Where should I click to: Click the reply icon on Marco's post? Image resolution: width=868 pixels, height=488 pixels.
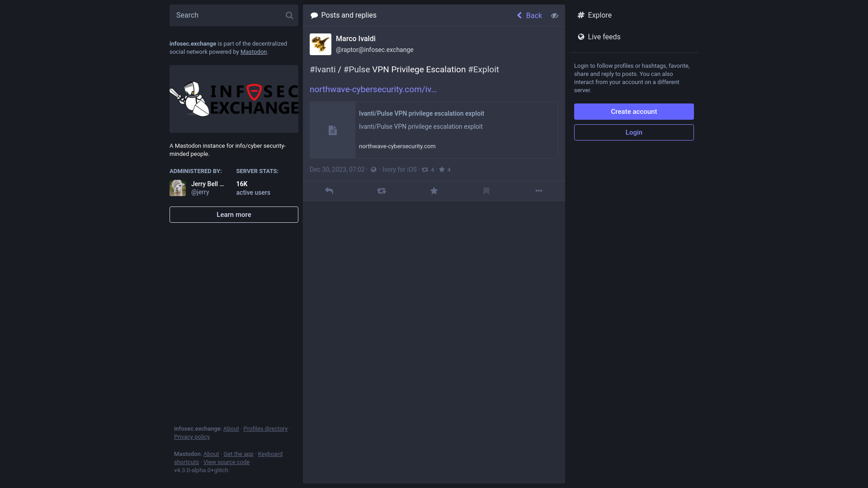click(x=329, y=191)
